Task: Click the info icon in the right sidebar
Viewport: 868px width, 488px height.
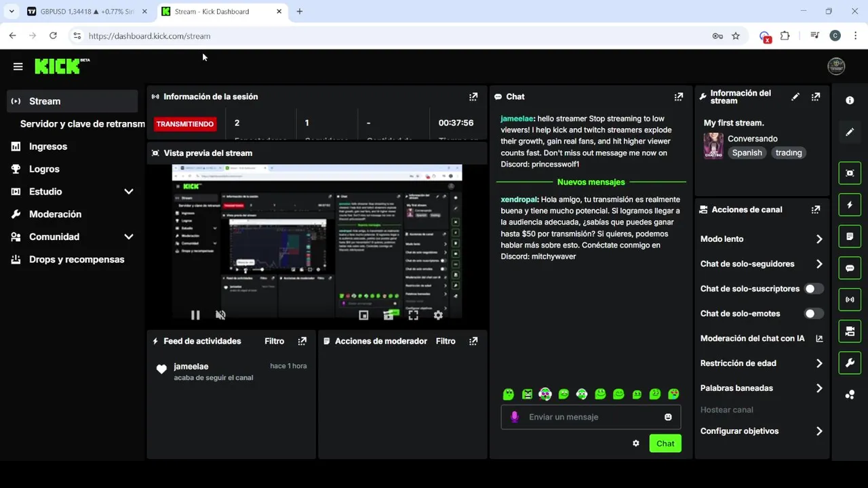Action: pyautogui.click(x=850, y=100)
